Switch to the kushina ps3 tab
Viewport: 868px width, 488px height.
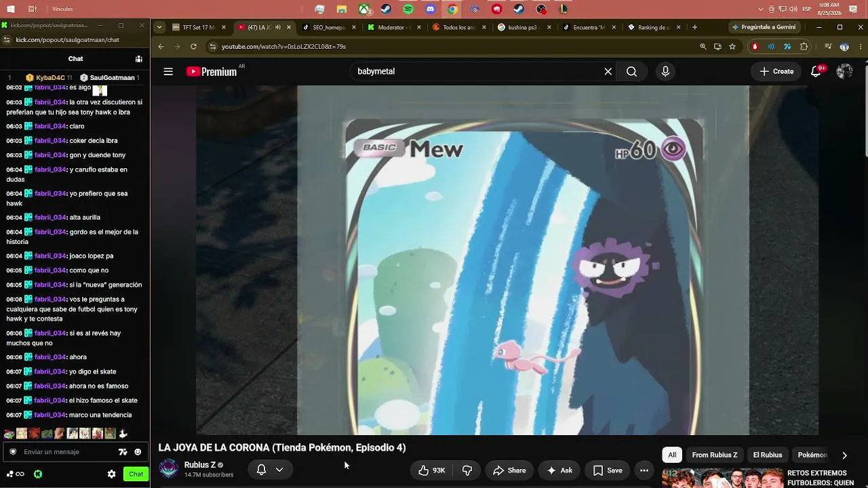click(524, 28)
